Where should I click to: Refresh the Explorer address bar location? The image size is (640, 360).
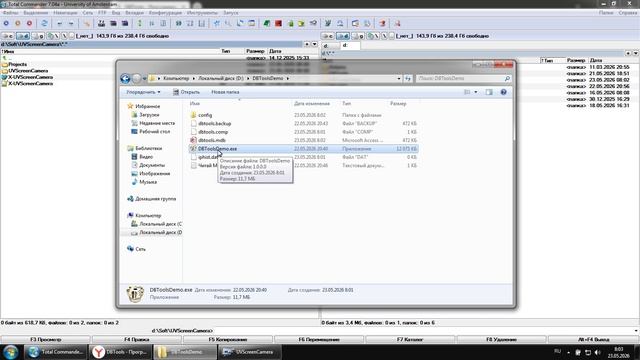(x=408, y=78)
